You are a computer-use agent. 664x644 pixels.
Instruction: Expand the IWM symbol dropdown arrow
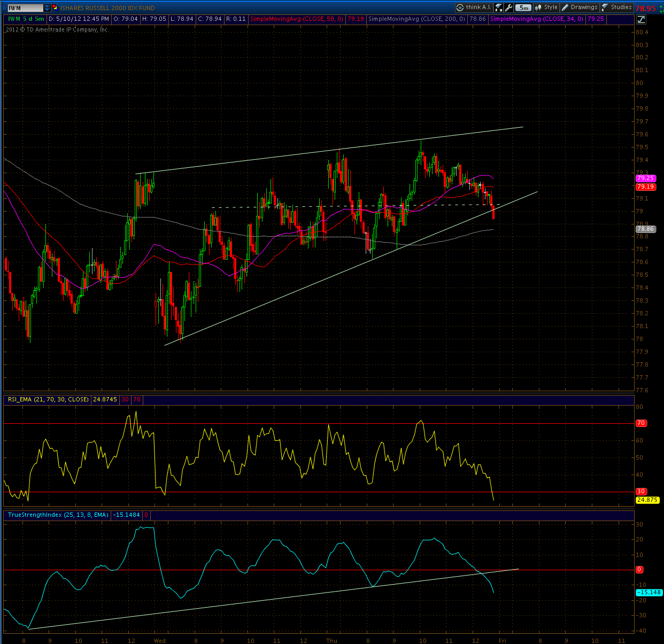pyautogui.click(x=47, y=8)
